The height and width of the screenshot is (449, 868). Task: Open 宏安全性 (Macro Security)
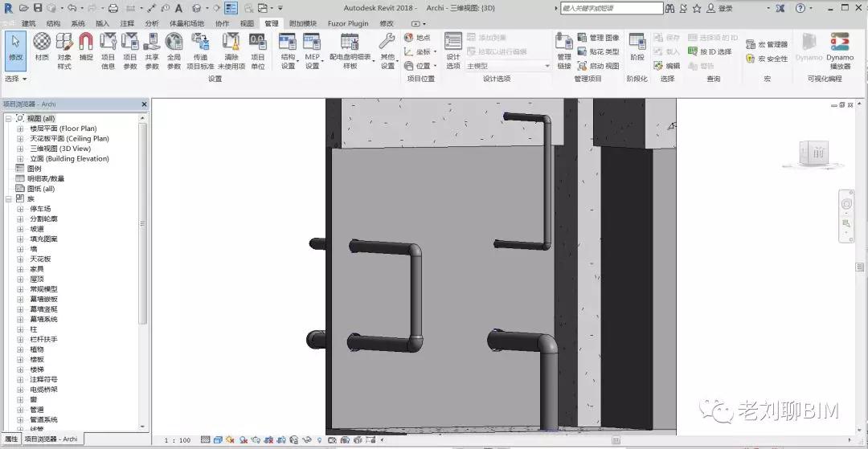click(x=767, y=59)
